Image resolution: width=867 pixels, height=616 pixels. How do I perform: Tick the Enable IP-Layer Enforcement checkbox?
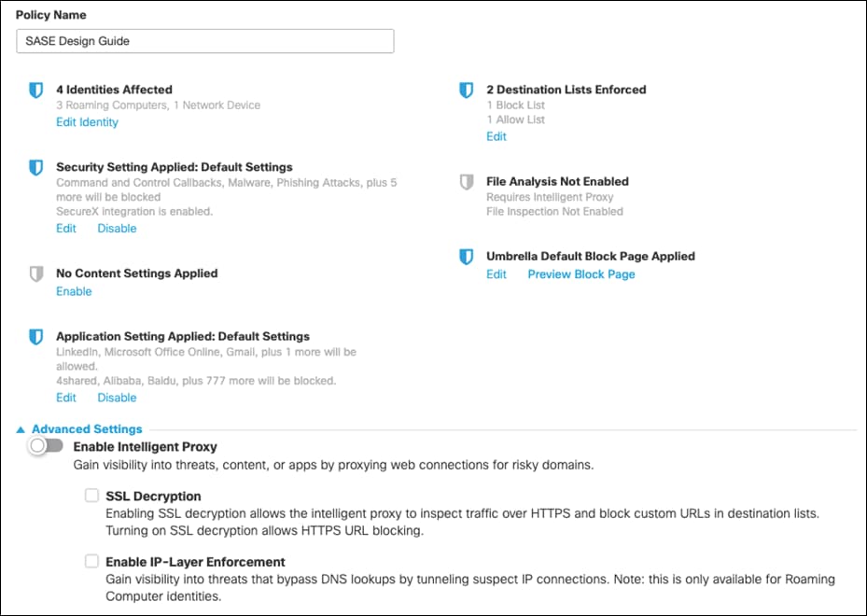[x=91, y=561]
